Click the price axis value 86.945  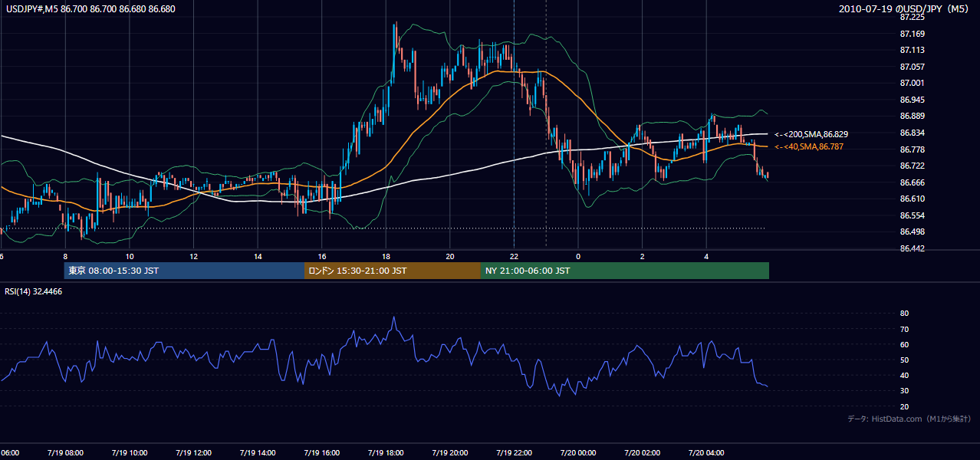tap(913, 100)
